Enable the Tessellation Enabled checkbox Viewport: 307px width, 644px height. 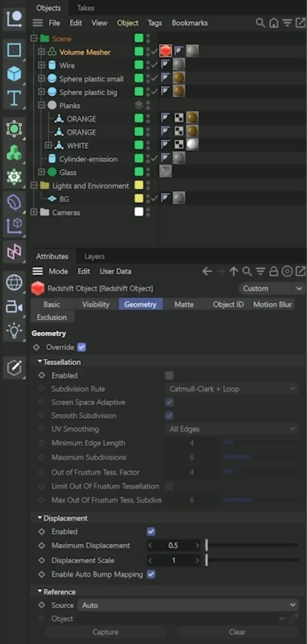pyautogui.click(x=169, y=376)
